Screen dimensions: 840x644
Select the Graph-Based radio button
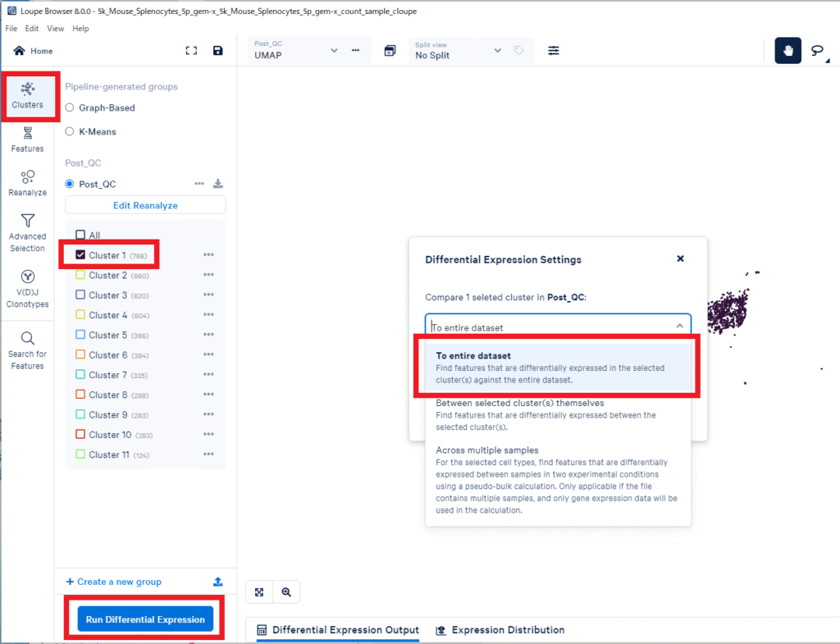point(70,107)
